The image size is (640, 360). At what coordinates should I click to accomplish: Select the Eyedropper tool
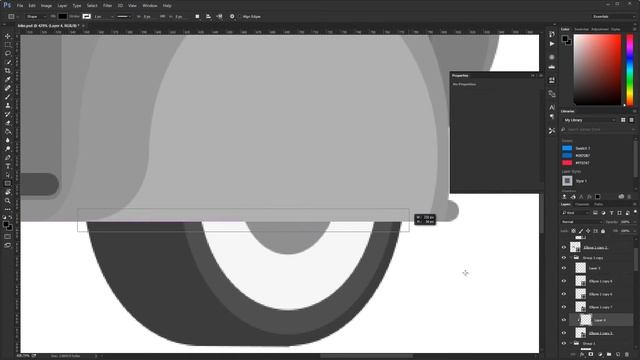coord(8,79)
